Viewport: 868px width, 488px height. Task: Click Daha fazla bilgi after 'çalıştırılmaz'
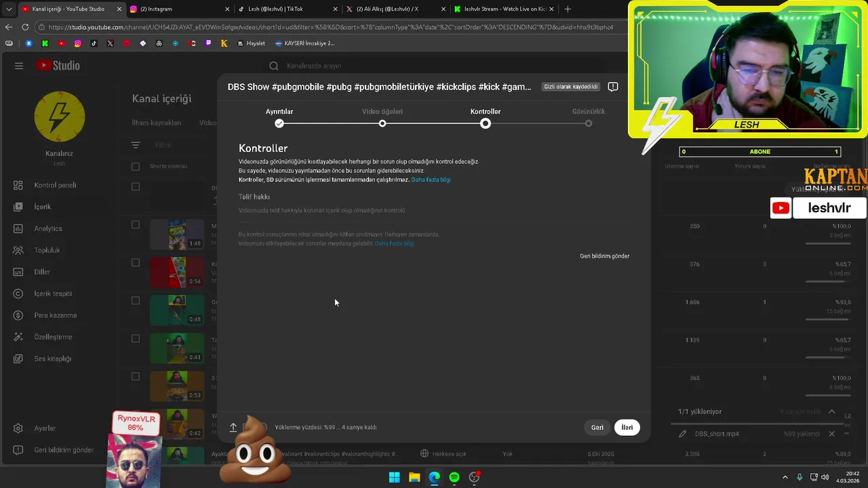(431, 180)
